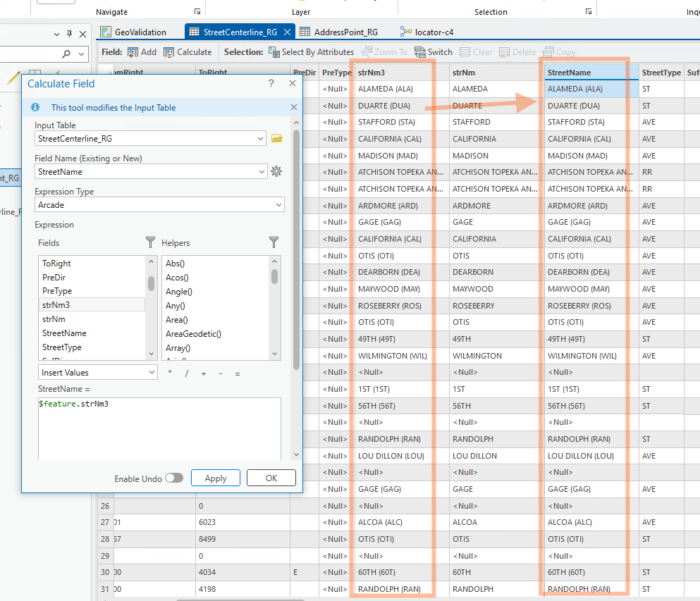This screenshot has height=601, width=700.
Task: Filter the Fields list
Action: [x=150, y=242]
